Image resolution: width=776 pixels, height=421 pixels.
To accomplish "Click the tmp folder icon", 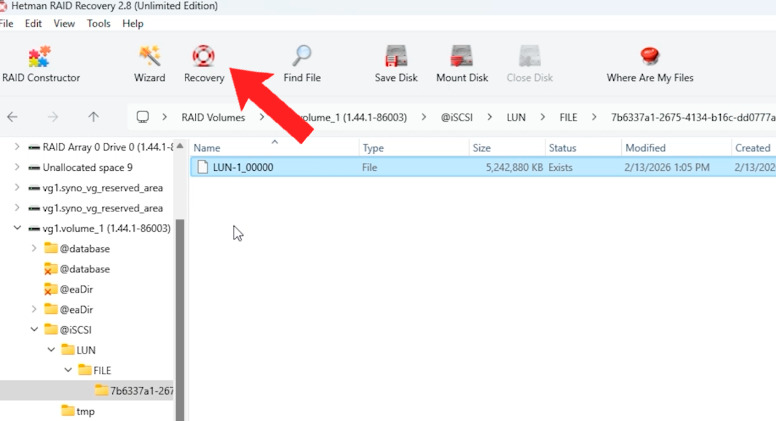I will [x=67, y=411].
